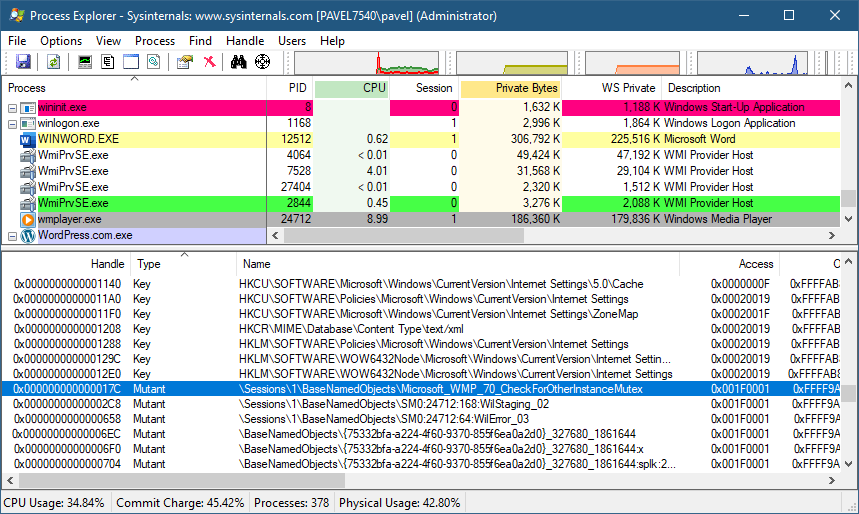The width and height of the screenshot is (859, 514).
Task: Open the View menu
Action: 108,41
